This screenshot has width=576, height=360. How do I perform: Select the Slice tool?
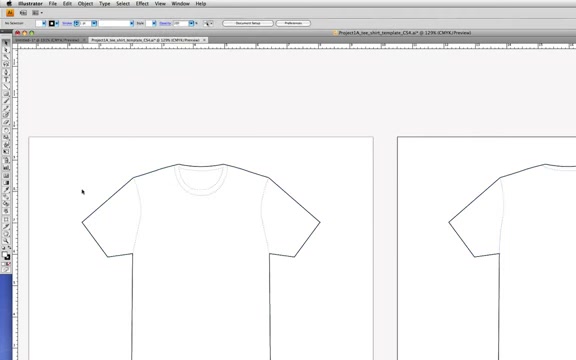coord(6,227)
